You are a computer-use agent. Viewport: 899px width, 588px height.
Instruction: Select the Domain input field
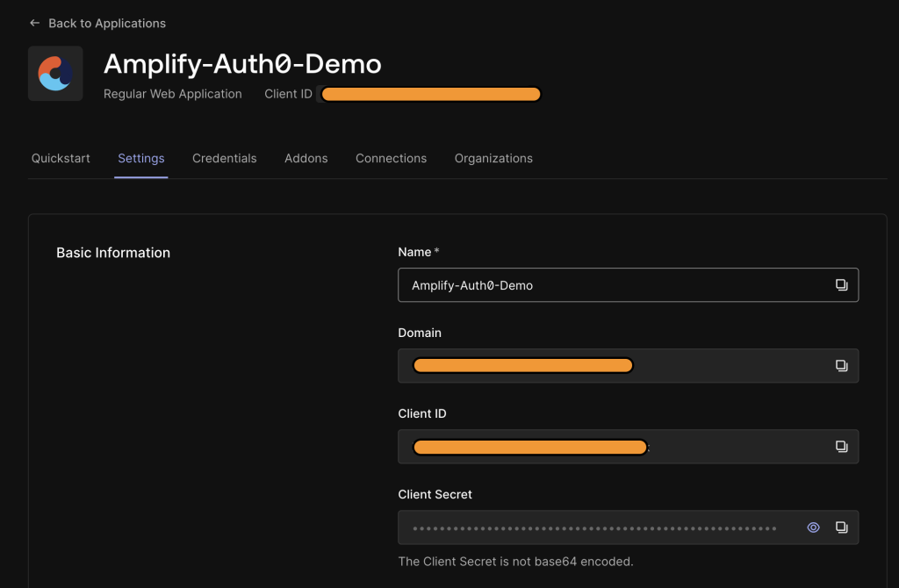point(615,365)
